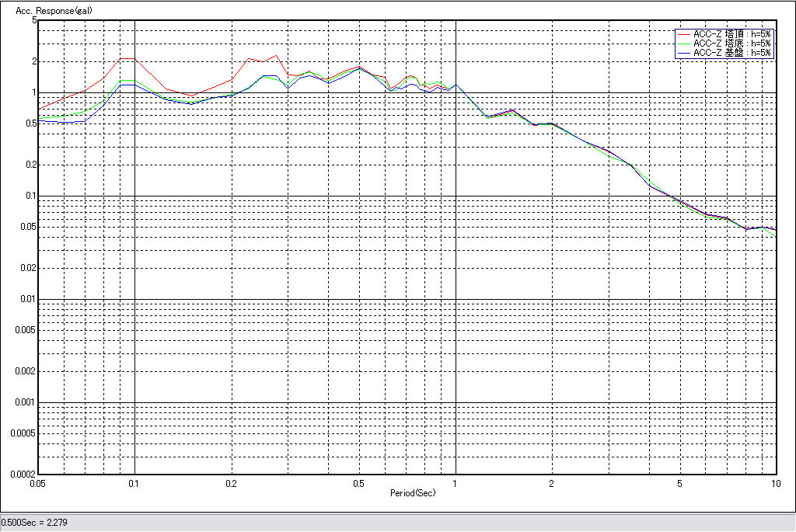Image resolution: width=796 pixels, height=532 pixels.
Task: Click the 0.05 tick label on period axis
Action: [37, 483]
